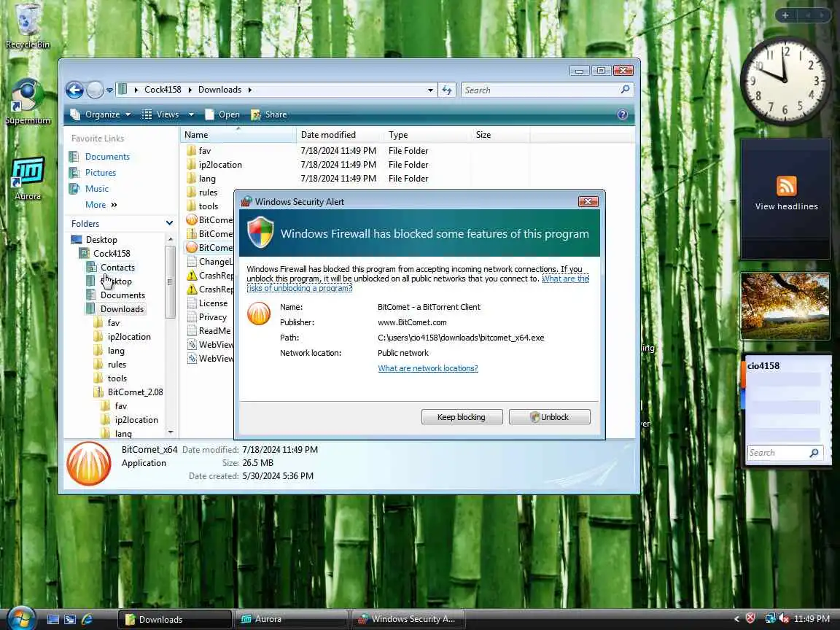Viewport: 840px width, 630px height.
Task: Click Open in the Explorer toolbar
Action: coord(222,114)
